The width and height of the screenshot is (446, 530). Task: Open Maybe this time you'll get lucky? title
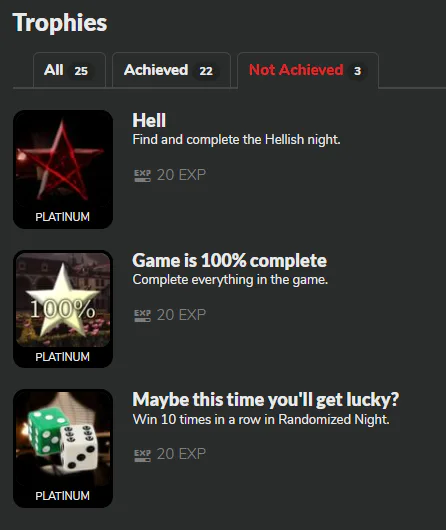[266, 400]
